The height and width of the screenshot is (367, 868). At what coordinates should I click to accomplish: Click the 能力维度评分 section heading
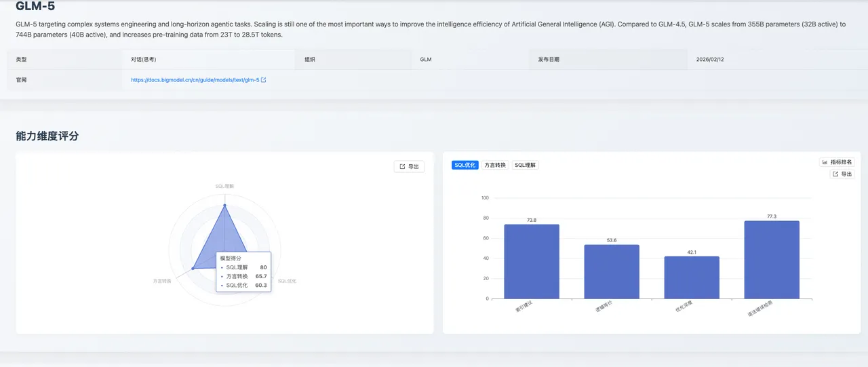coord(47,136)
